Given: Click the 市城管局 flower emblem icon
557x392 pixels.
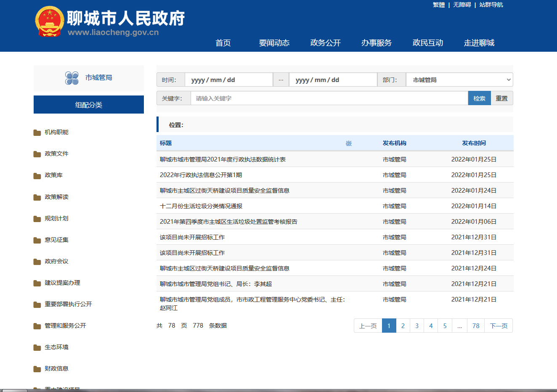Looking at the screenshot, I should 72,78.
